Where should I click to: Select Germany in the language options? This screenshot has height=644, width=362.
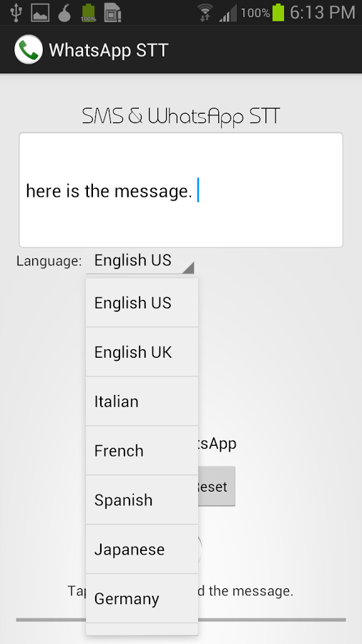142,598
